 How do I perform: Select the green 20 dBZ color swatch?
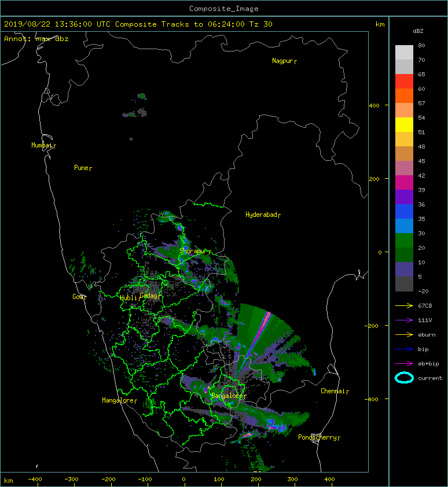[404, 241]
